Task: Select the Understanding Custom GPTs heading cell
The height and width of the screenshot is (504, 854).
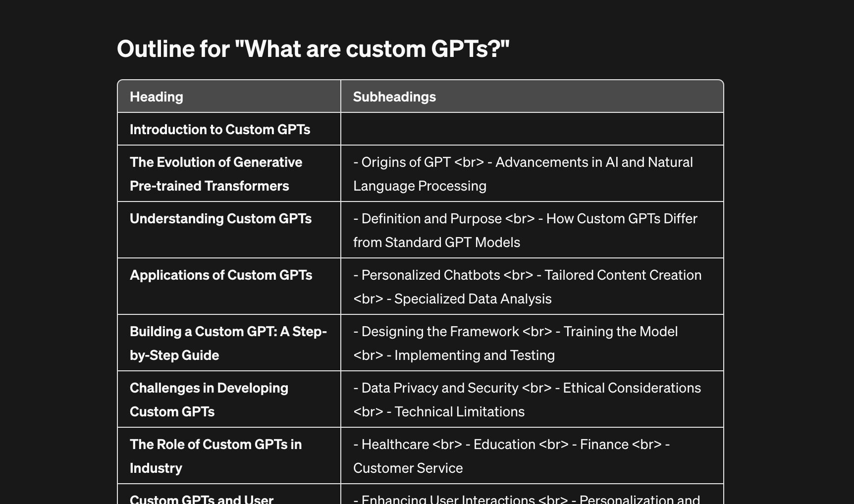Action: [229, 230]
